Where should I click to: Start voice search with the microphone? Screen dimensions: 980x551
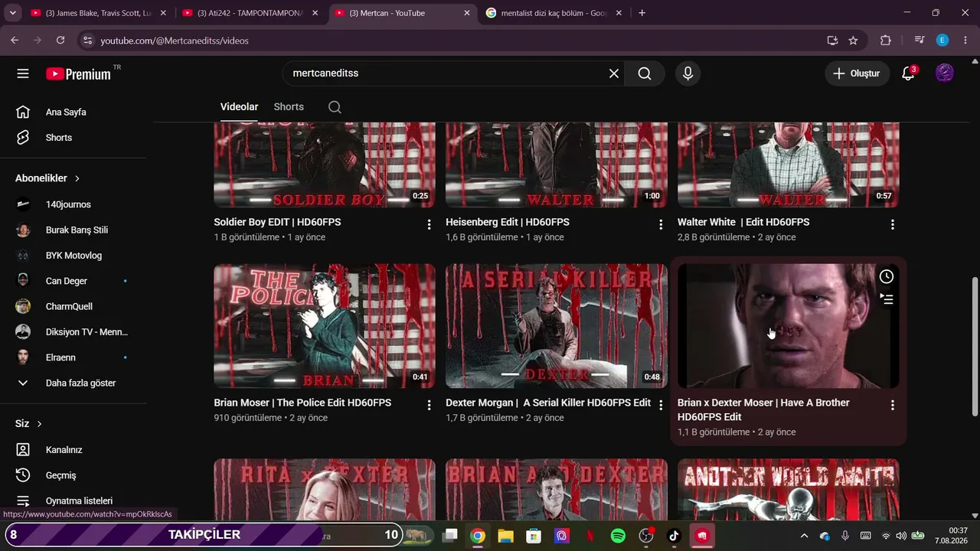point(688,73)
